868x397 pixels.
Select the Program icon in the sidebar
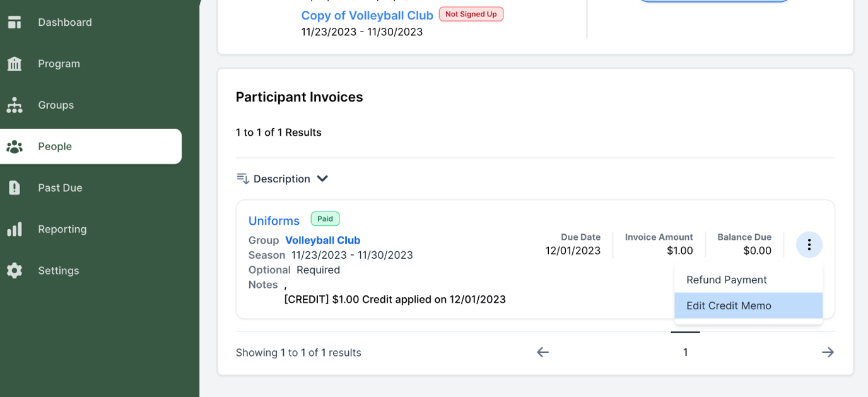(14, 63)
